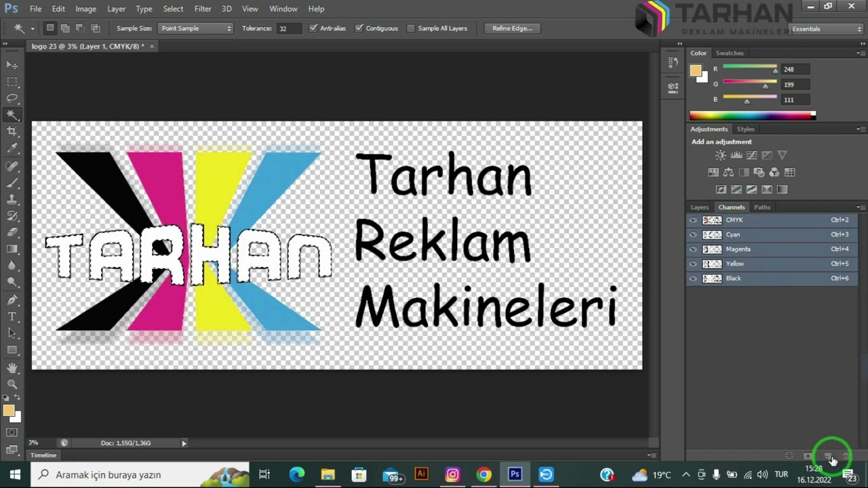
Task: Select the Rectangle shape tool
Action: pos(12,350)
